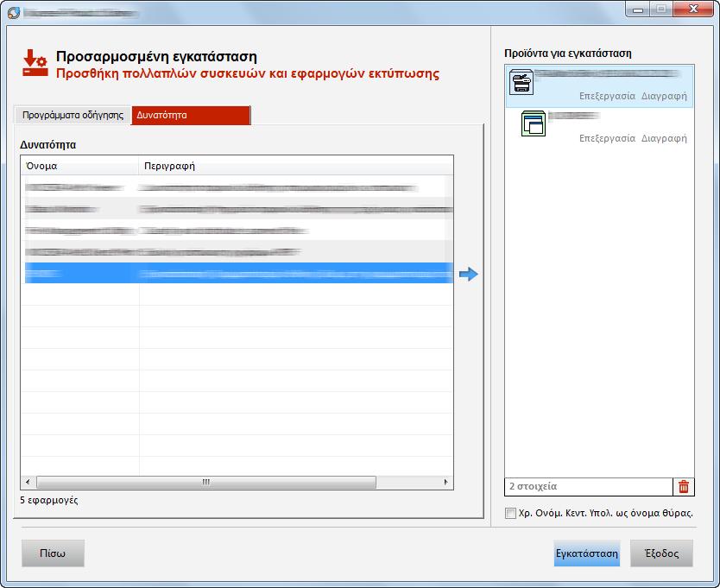Click the horizontal scrollbar thumb
The height and width of the screenshot is (588, 720).
(206, 482)
